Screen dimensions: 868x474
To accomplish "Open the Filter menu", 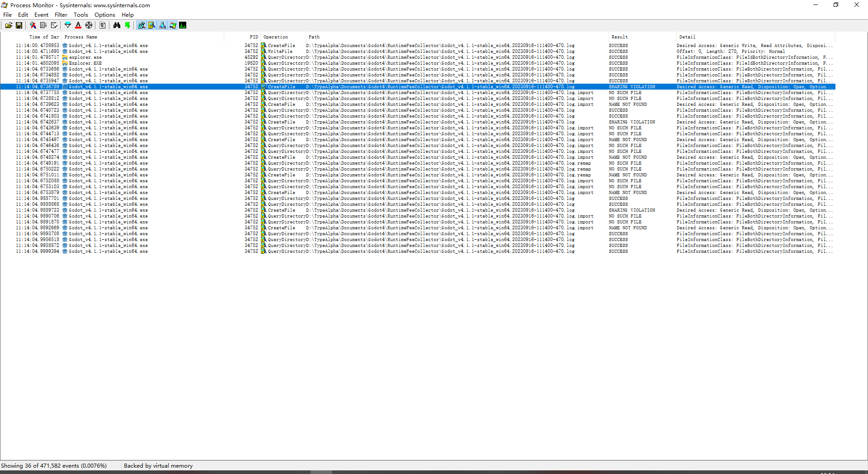I will tap(61, 14).
